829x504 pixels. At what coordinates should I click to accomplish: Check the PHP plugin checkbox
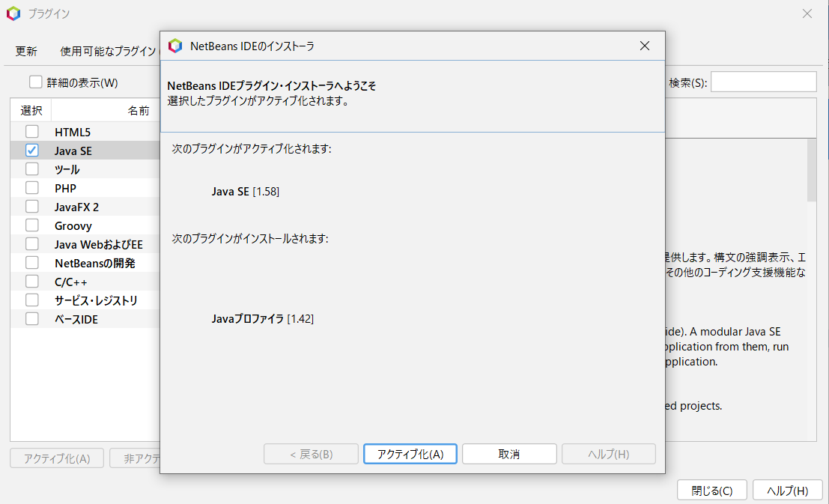(x=31, y=188)
